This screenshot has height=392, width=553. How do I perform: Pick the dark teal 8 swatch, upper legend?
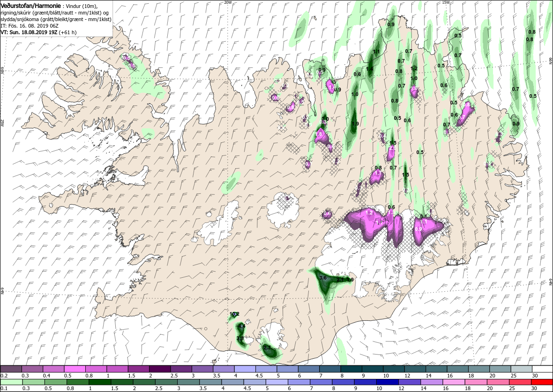pyautogui.click(x=351, y=369)
